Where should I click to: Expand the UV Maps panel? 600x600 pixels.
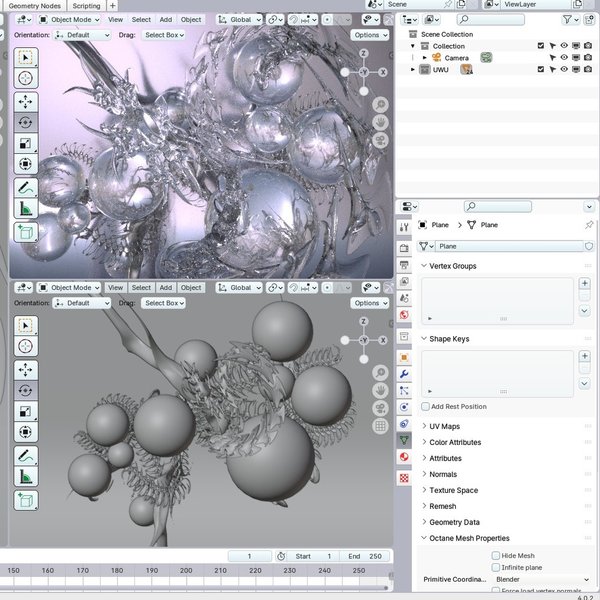445,426
